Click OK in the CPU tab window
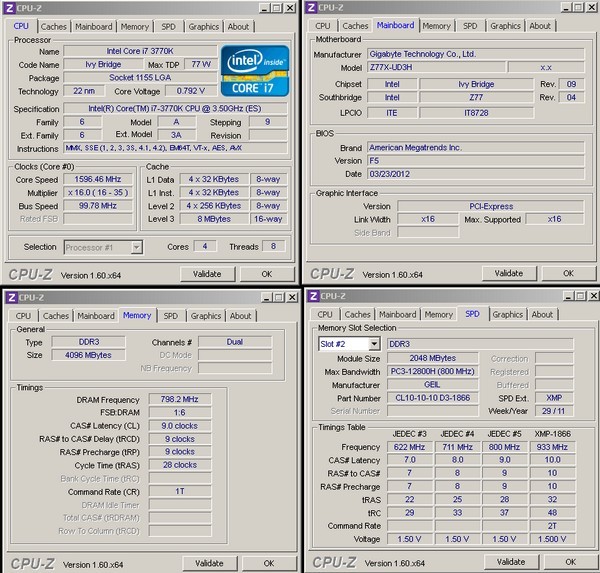 point(267,274)
